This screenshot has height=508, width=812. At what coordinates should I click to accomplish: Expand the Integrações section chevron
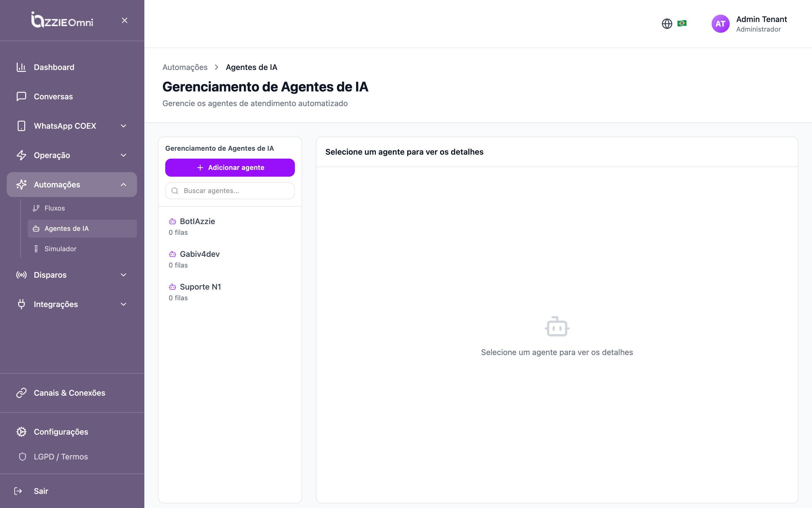coord(123,305)
